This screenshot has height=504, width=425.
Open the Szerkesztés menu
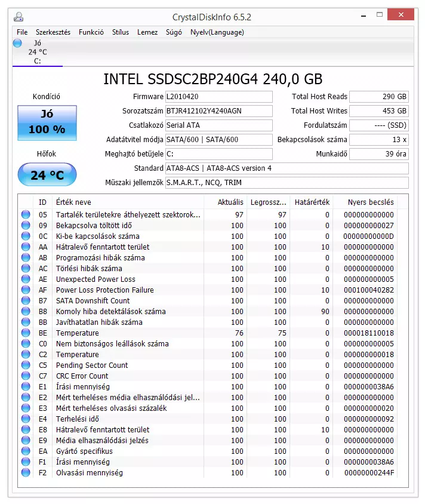tap(53, 32)
